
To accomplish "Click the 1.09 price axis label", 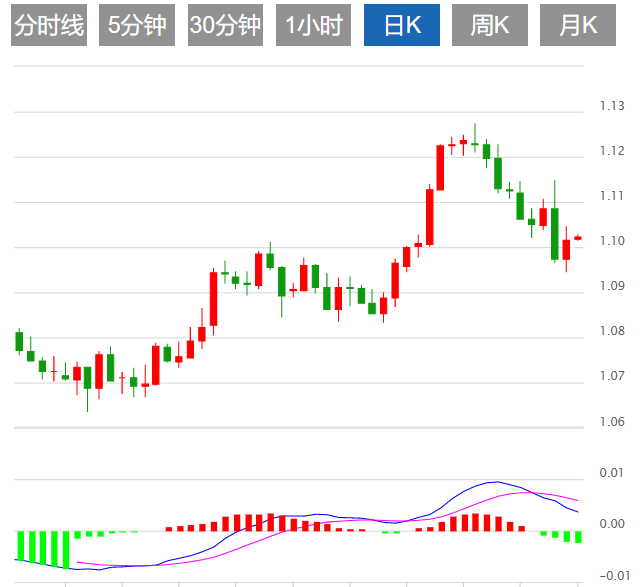I will pyautogui.click(x=612, y=286).
